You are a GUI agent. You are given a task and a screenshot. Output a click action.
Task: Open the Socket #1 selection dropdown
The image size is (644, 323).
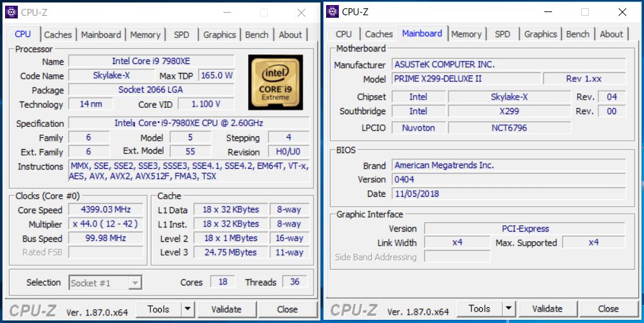105,283
